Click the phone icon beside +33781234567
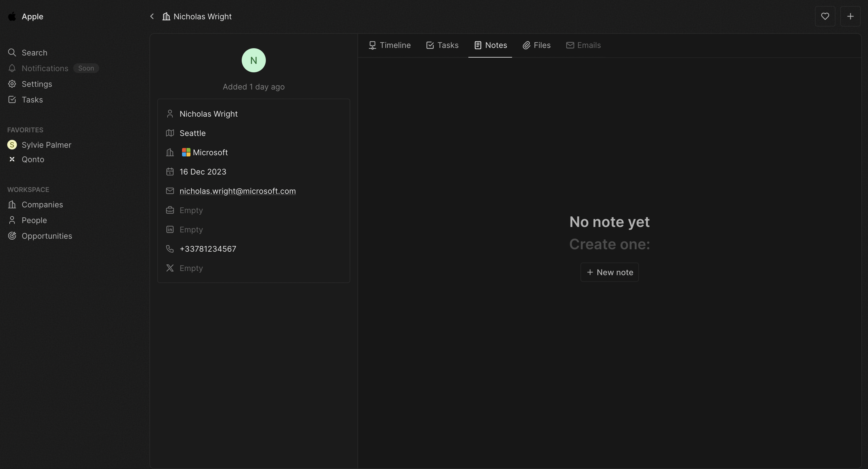This screenshot has height=469, width=868. tap(170, 249)
